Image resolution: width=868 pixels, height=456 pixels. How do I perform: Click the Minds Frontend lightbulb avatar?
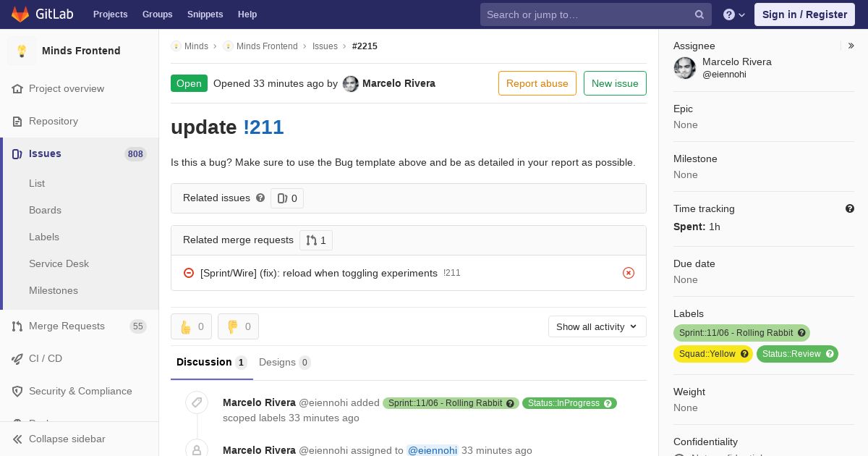point(22,51)
